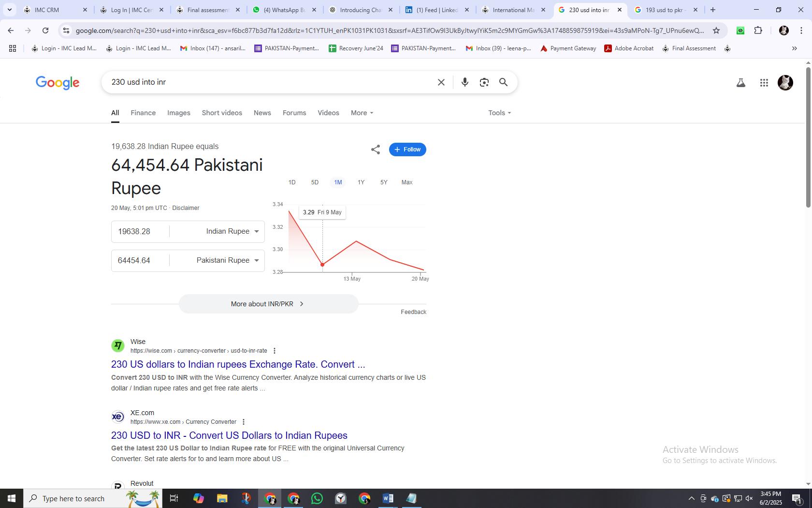Edit the 64454.64 Pakistani Rupee amount field
This screenshot has width=812, height=508.
[140, 260]
